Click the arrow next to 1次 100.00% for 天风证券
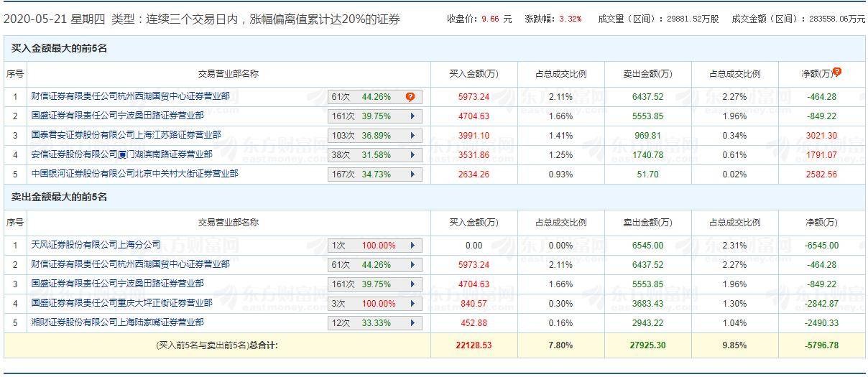This screenshot has width=868, height=377. pos(413,246)
